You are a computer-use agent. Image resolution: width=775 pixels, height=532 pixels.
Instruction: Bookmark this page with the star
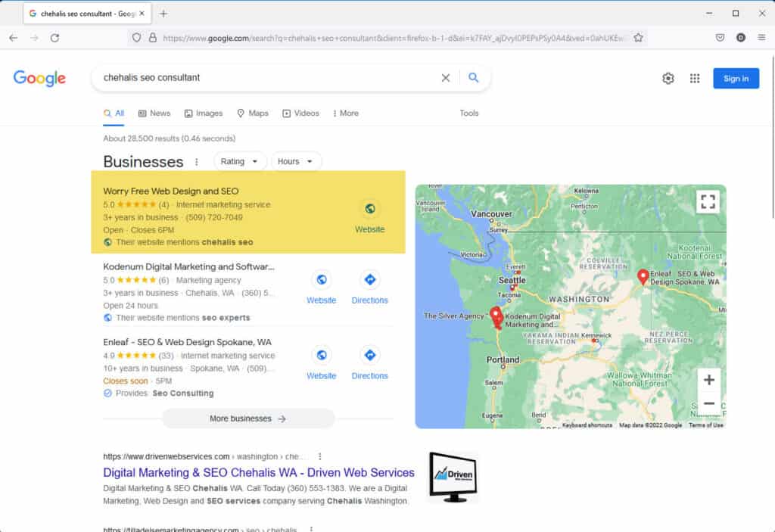(638, 38)
